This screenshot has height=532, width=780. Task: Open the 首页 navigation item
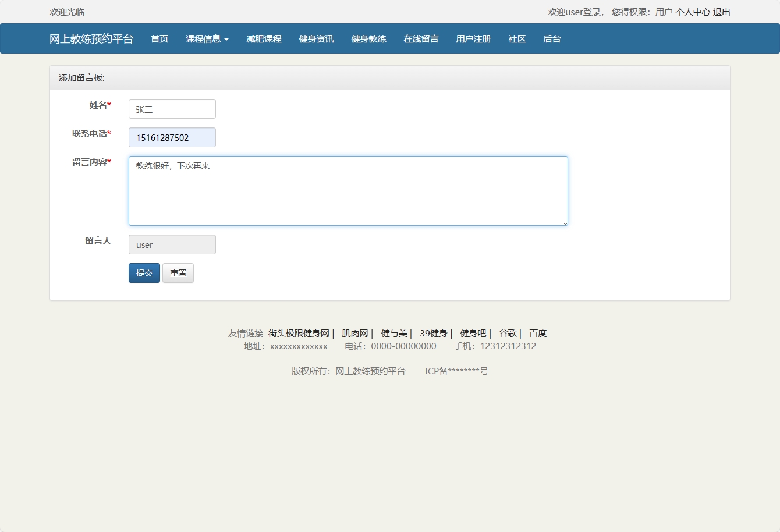coord(159,38)
